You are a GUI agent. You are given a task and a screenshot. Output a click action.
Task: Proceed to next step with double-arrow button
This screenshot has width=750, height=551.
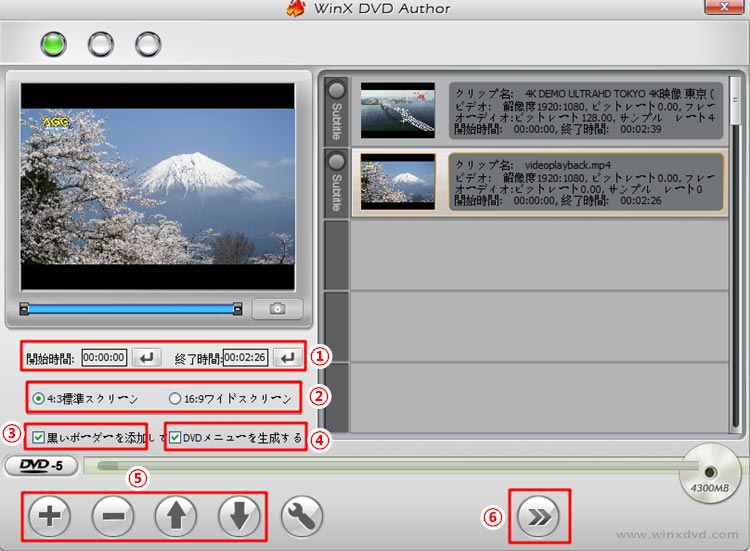[x=539, y=517]
